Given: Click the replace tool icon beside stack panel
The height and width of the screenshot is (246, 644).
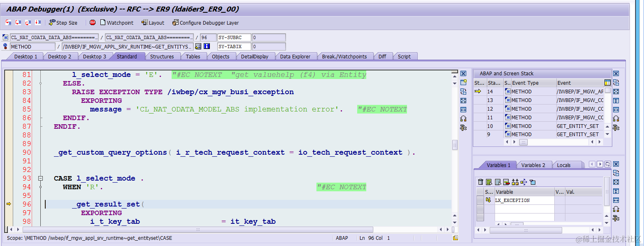Looking at the screenshot, I should coord(616,82).
